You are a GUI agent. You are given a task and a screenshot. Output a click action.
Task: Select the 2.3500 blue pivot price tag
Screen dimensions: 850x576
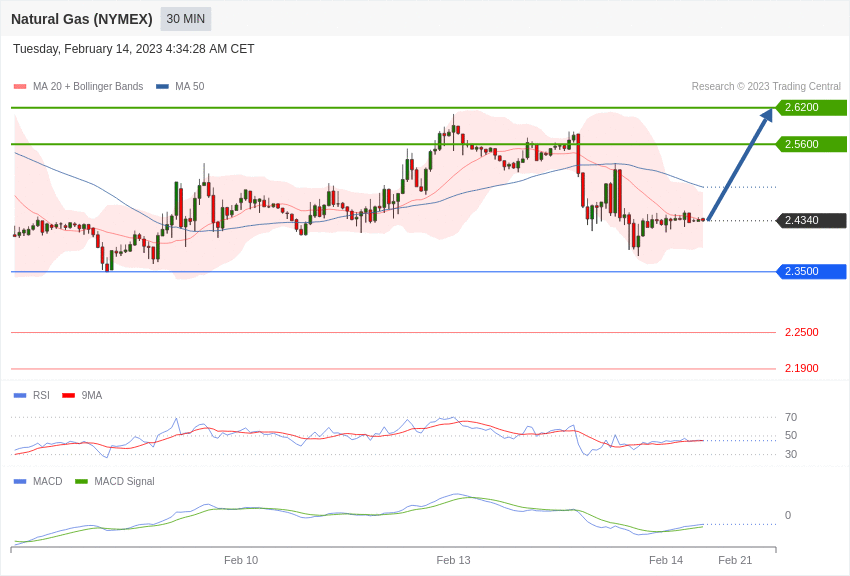pos(811,272)
